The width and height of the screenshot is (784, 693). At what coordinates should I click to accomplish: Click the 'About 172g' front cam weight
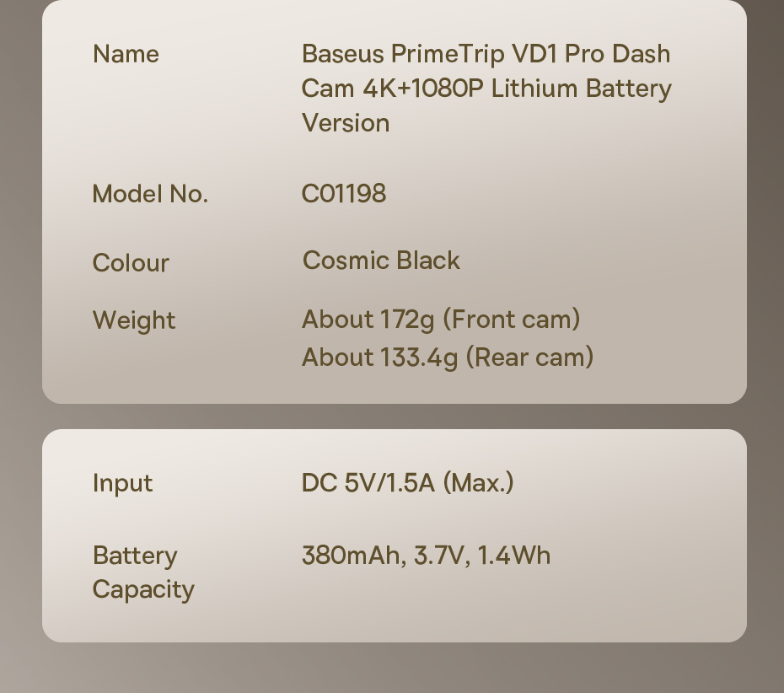point(368,320)
